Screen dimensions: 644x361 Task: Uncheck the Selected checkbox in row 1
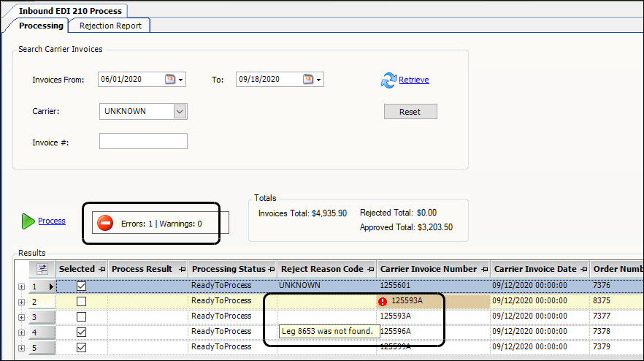pyautogui.click(x=82, y=286)
